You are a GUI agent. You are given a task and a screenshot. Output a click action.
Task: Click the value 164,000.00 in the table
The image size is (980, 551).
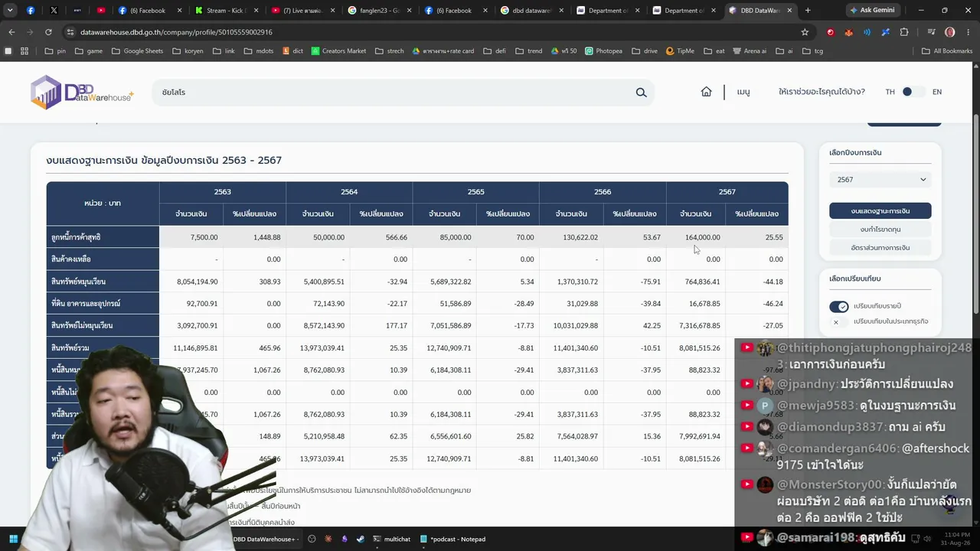click(702, 237)
